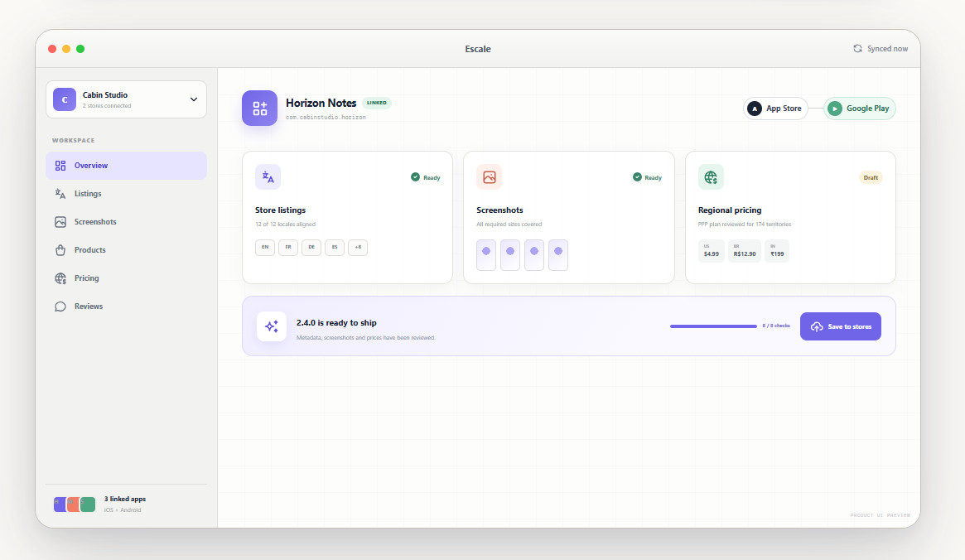This screenshot has width=965, height=560.
Task: Click the 'All required sizes covered' text
Action: pos(509,224)
